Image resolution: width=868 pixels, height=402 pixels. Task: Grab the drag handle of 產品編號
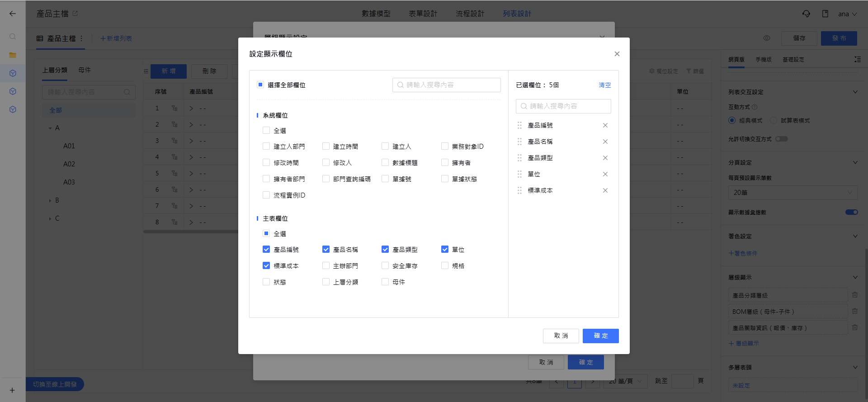tap(519, 125)
